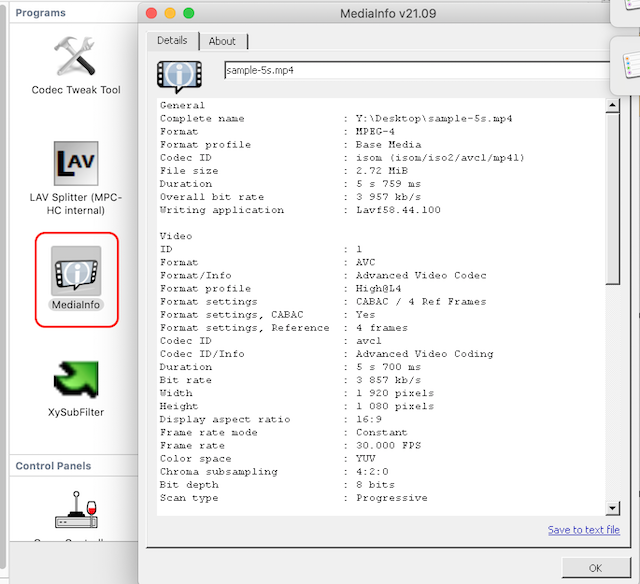
Task: Click the 'Constant' frame rate mode value
Action: pyautogui.click(x=382, y=432)
